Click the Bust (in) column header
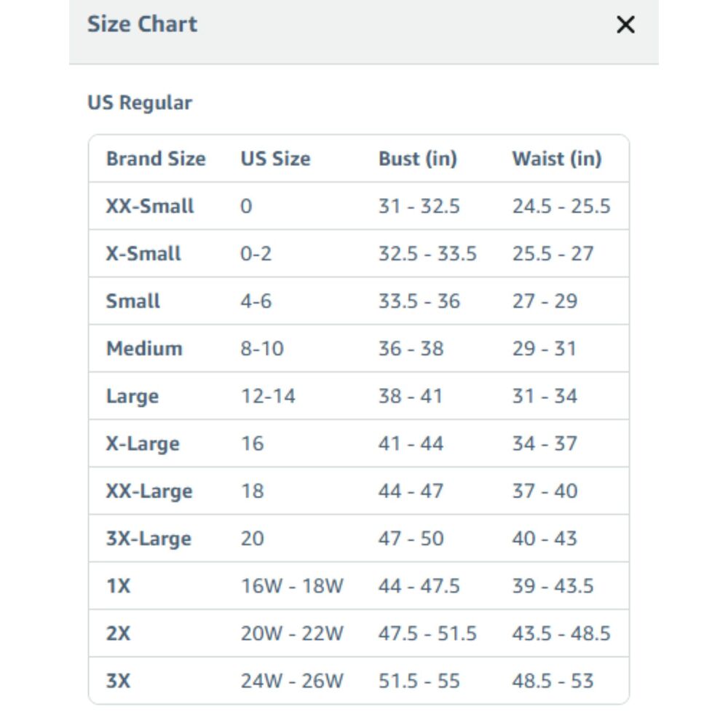Viewport: 728px width, 728px height. [x=418, y=158]
